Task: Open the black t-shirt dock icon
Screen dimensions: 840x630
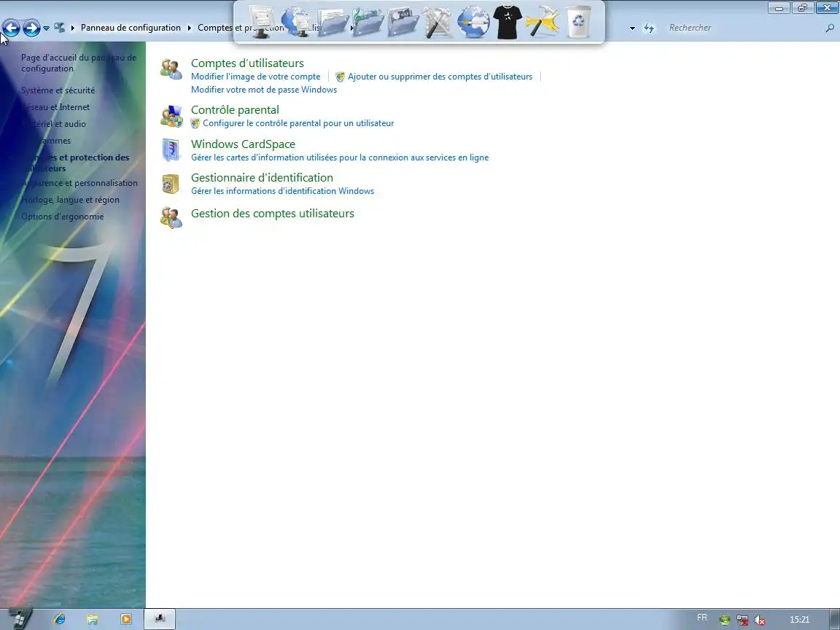Action: click(507, 22)
